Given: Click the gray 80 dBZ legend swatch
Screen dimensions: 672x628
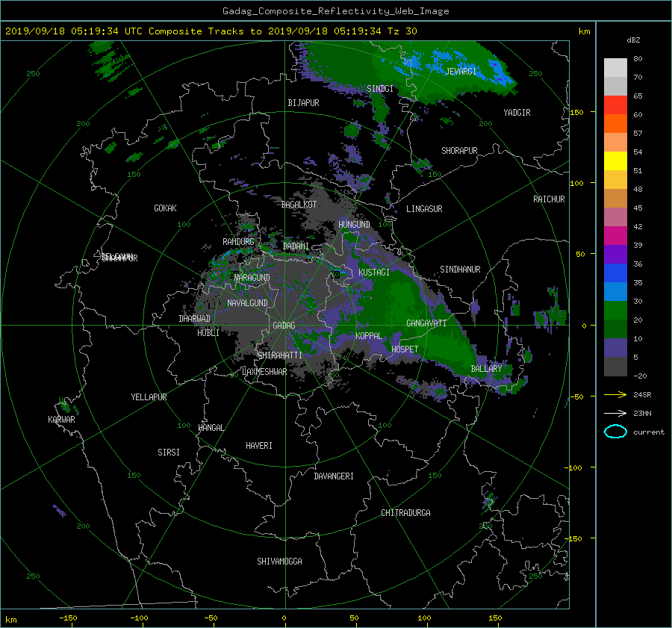Looking at the screenshot, I should point(615,67).
